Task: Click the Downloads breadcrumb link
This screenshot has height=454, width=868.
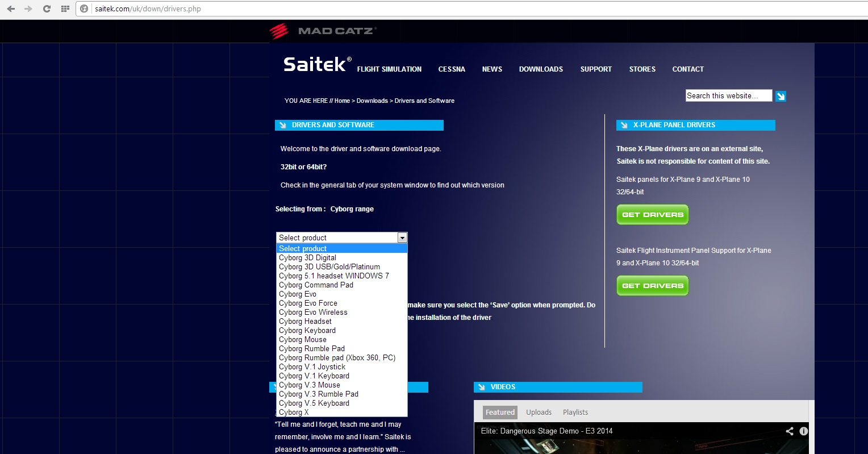Action: pyautogui.click(x=372, y=101)
